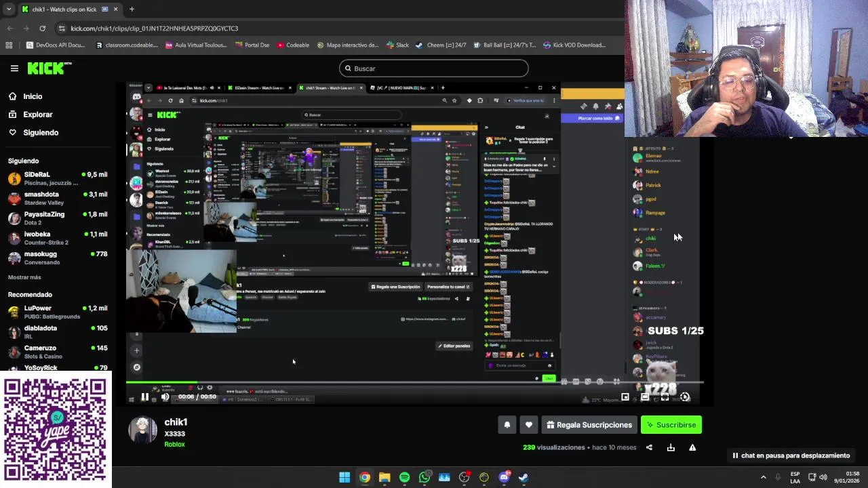Seek on the clip progress bar

(414, 383)
